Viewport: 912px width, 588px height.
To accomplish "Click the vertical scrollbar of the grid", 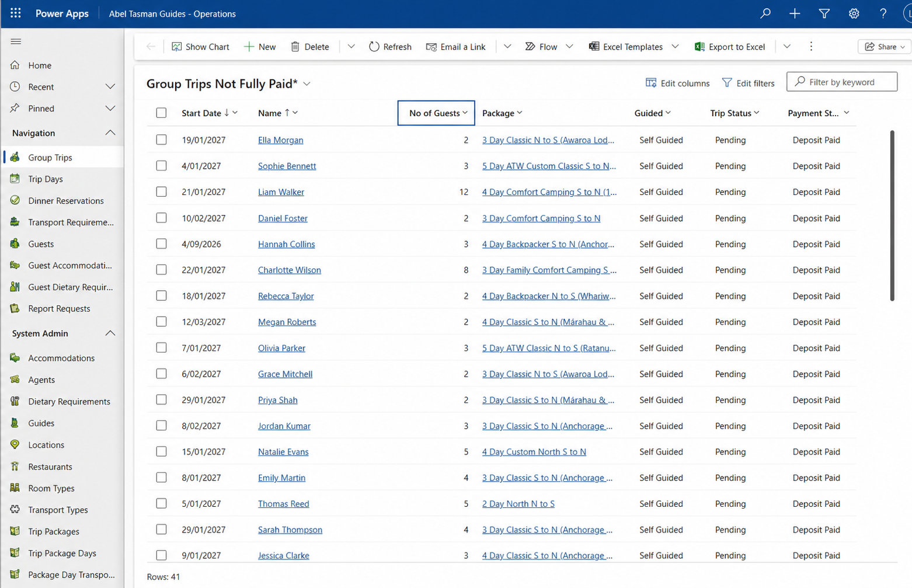I will pos(892,216).
